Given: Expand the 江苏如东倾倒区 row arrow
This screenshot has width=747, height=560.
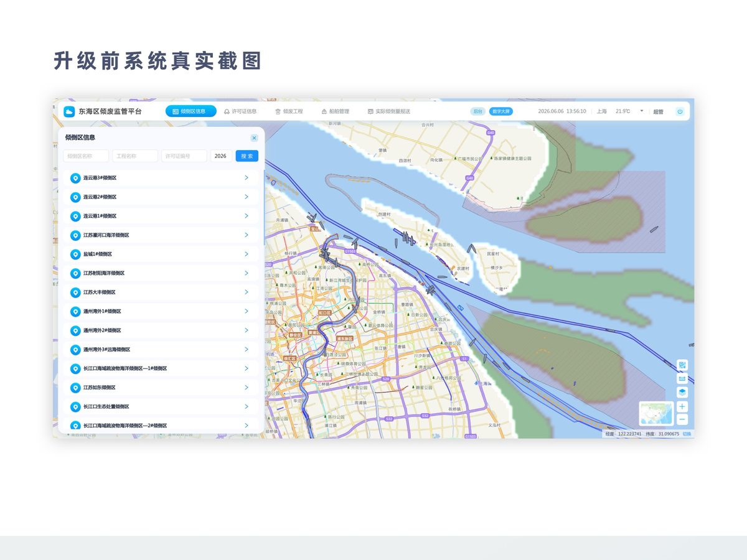Looking at the screenshot, I should pos(247,387).
